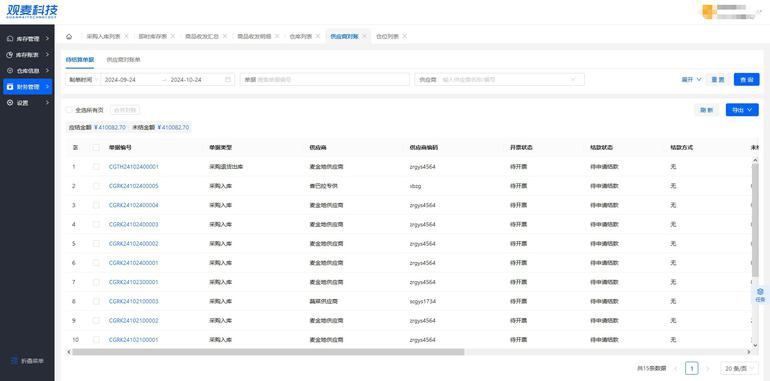Close the 仓库列表 tab
The image size is (770, 381).
click(x=318, y=36)
